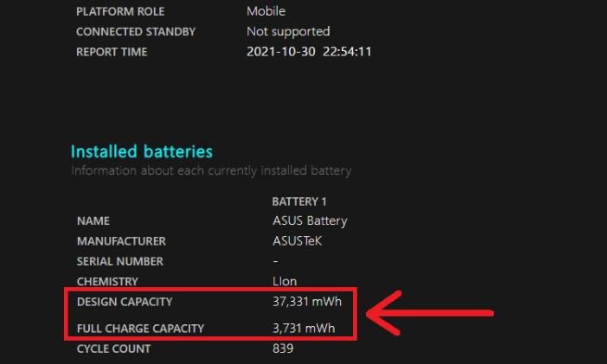Click the installed battery information subtitle
The height and width of the screenshot is (364, 607).
(x=211, y=170)
